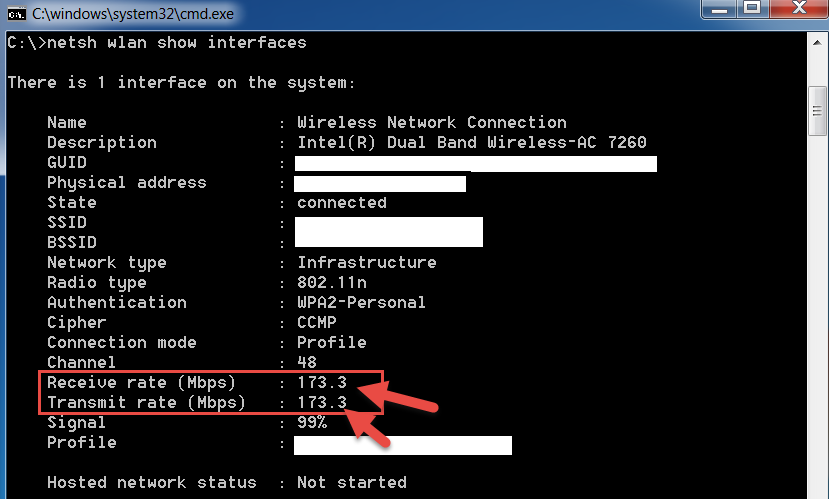
Task: Click the scroll-up arrow of the console scrollbar
Action: click(x=817, y=42)
